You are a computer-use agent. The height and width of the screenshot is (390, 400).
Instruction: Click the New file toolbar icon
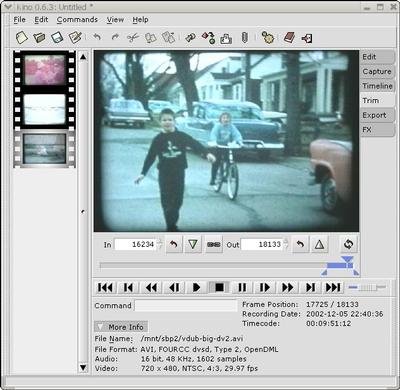[21, 37]
